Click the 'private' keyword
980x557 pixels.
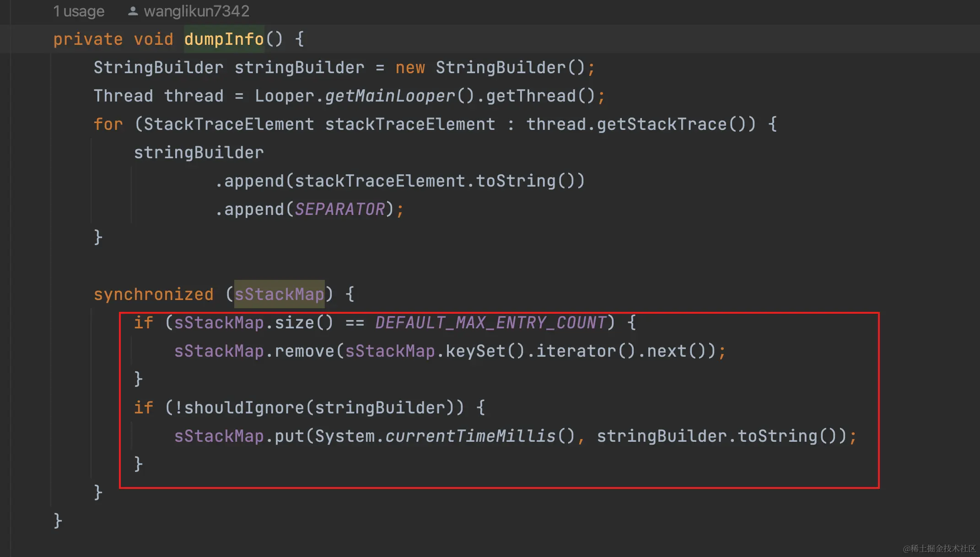88,39
